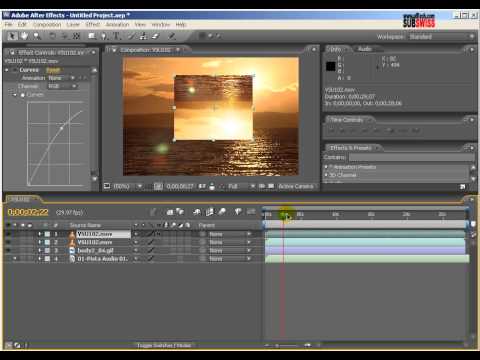This screenshot has width=480, height=360.
Task: Switch to the Audio tab
Action: [x=365, y=49]
